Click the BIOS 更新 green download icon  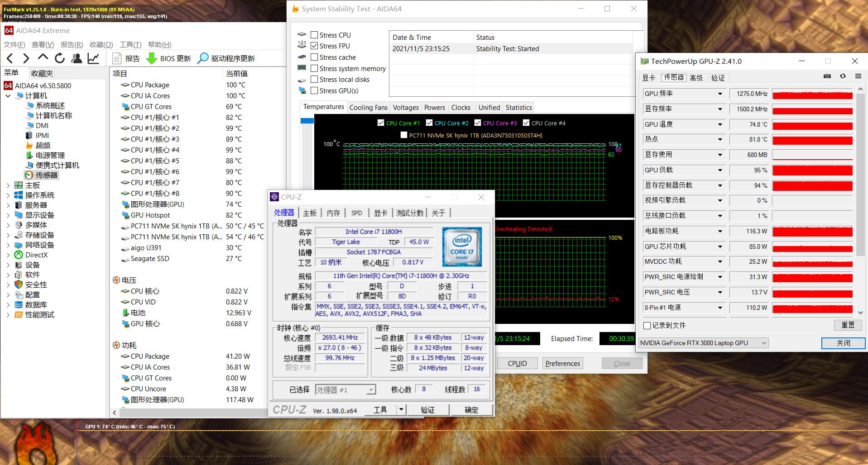pos(152,58)
